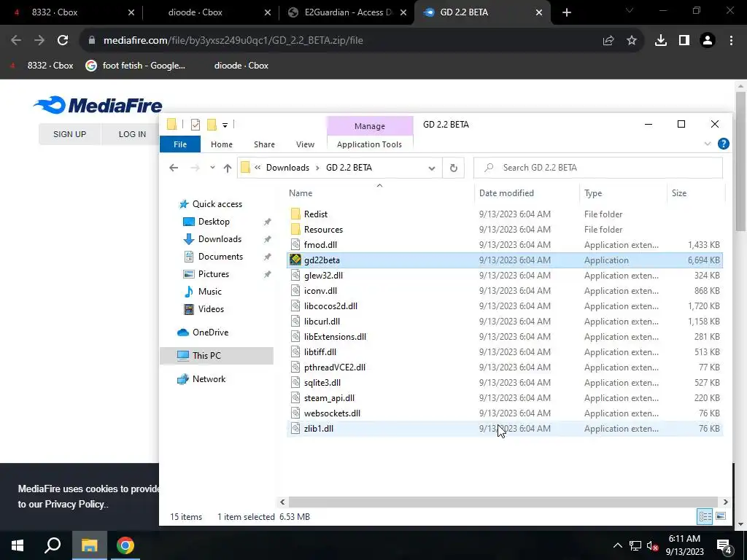Select OneDrive in navigation pane
The width and height of the screenshot is (747, 560).
[210, 332]
